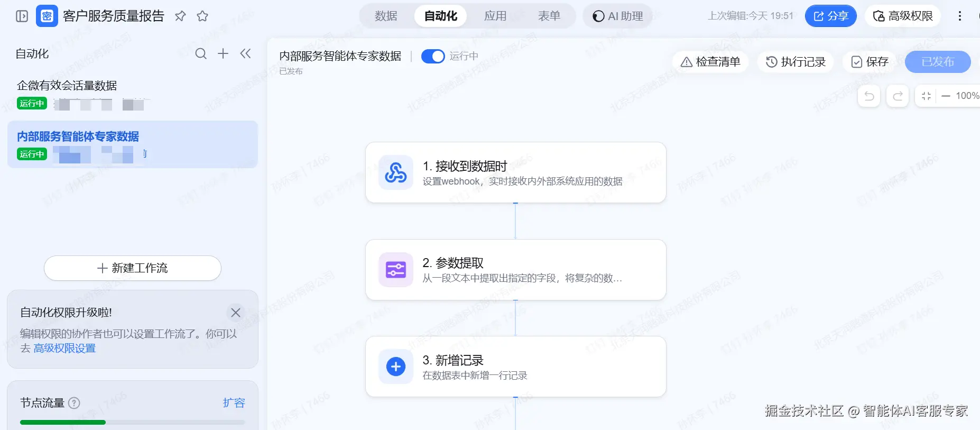Search automations with the magnifier icon
The height and width of the screenshot is (430, 980).
201,53
